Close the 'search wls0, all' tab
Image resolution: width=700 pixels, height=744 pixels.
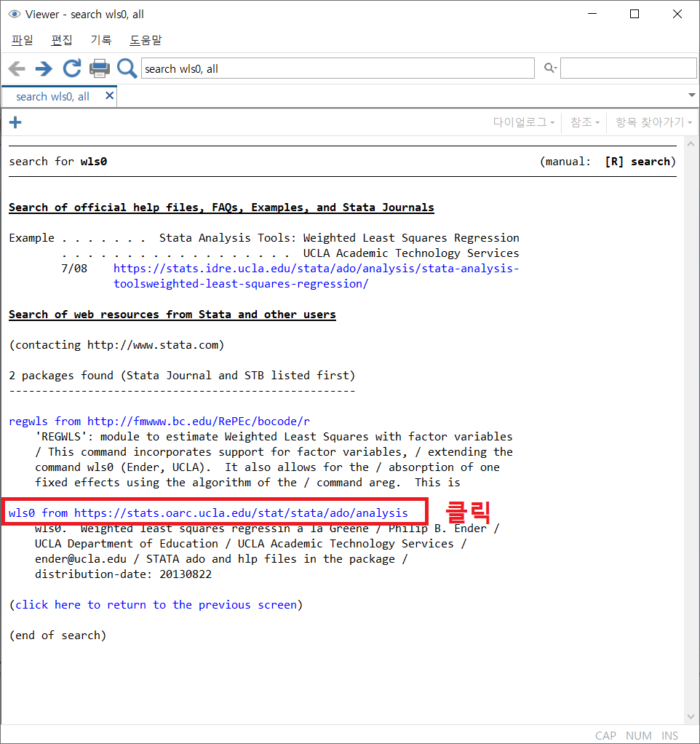[110, 96]
